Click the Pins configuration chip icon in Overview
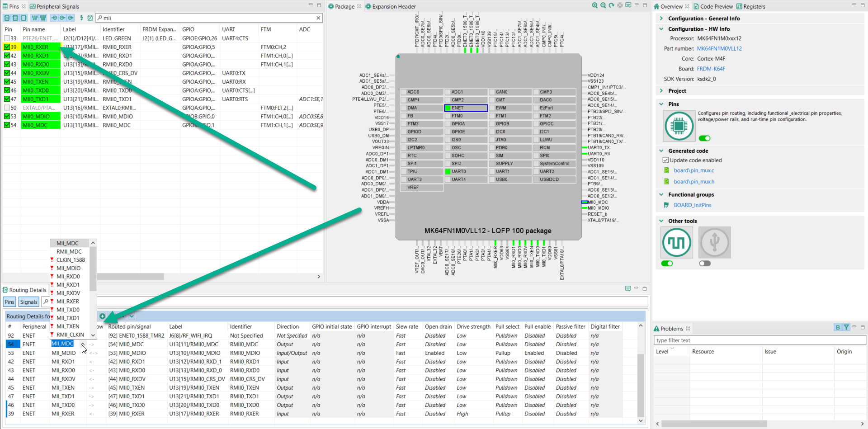This screenshot has height=429, width=868. [x=679, y=126]
